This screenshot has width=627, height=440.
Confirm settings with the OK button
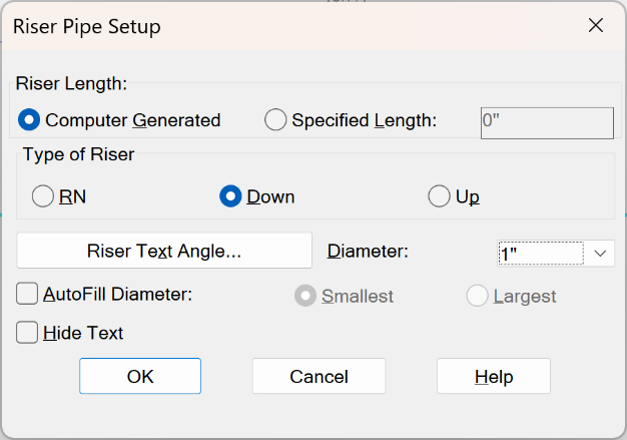140,376
